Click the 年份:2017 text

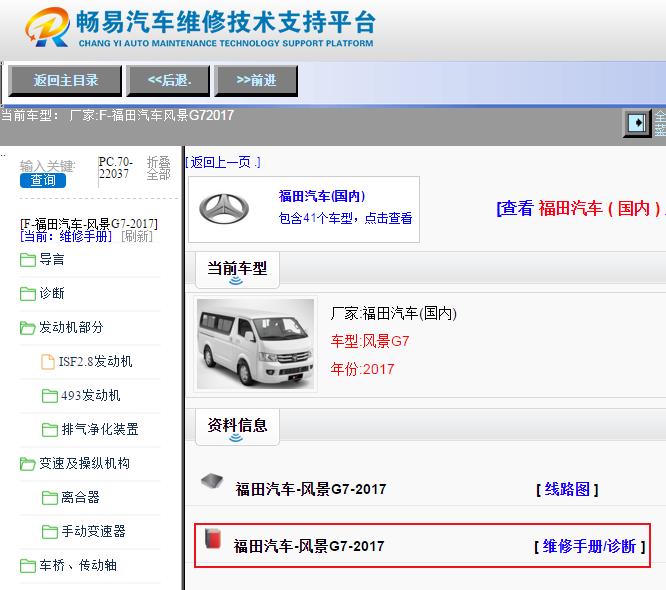pyautogui.click(x=362, y=369)
